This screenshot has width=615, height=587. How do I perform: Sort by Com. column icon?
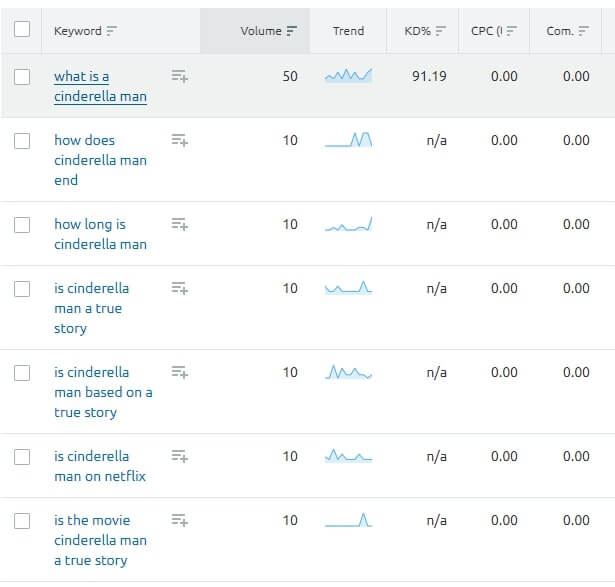point(584,31)
